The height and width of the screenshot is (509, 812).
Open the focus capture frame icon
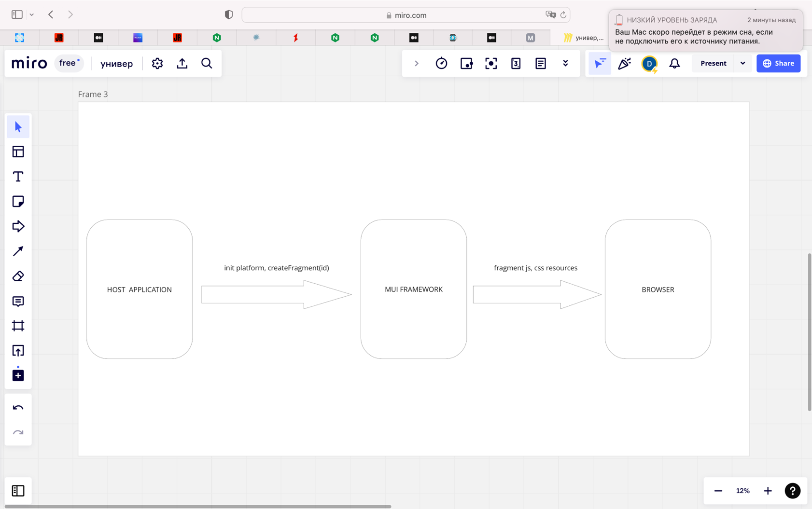(x=491, y=63)
